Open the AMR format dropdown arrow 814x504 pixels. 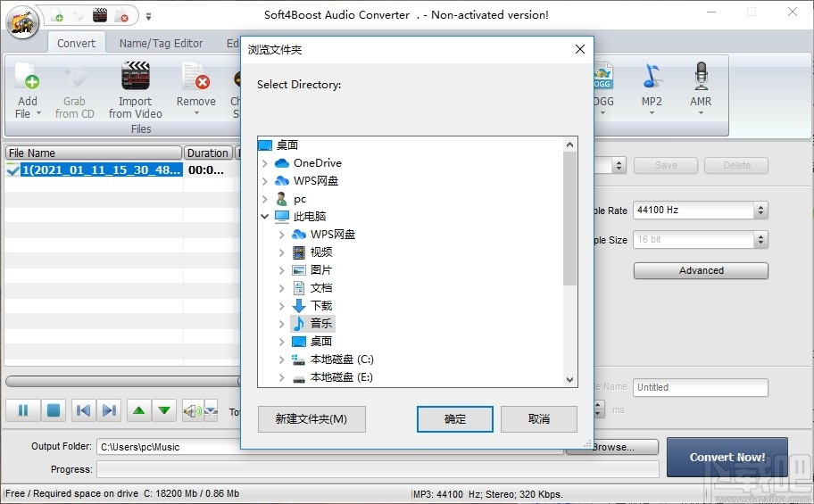coord(701,112)
